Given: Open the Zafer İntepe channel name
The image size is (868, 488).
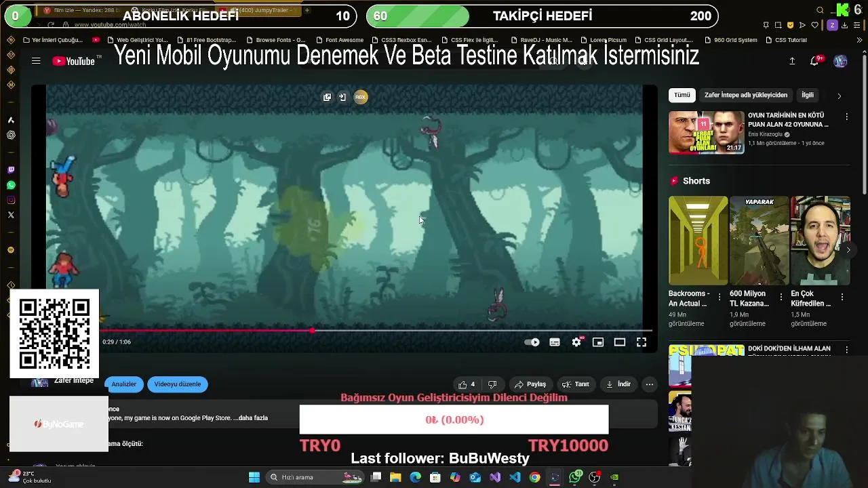Looking at the screenshot, I should [73, 380].
